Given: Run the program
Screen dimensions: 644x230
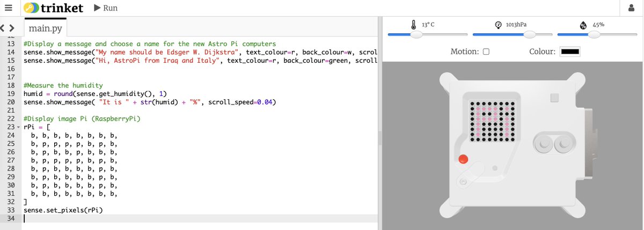Looking at the screenshot, I should (x=105, y=8).
